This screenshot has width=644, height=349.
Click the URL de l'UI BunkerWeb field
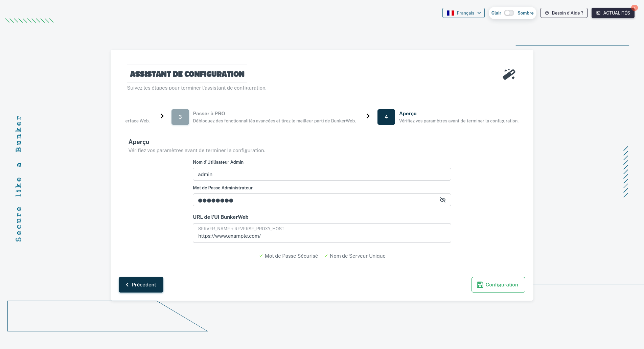pyautogui.click(x=322, y=233)
